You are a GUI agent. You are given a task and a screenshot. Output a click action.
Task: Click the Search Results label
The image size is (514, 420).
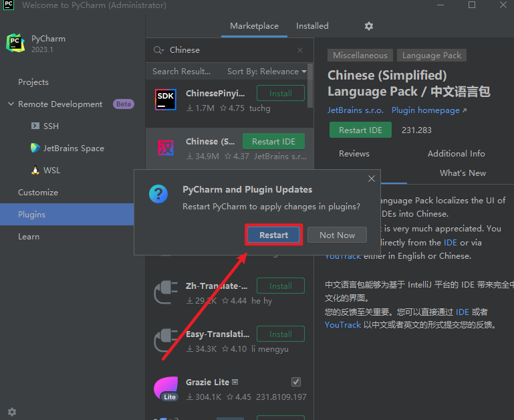(x=182, y=72)
